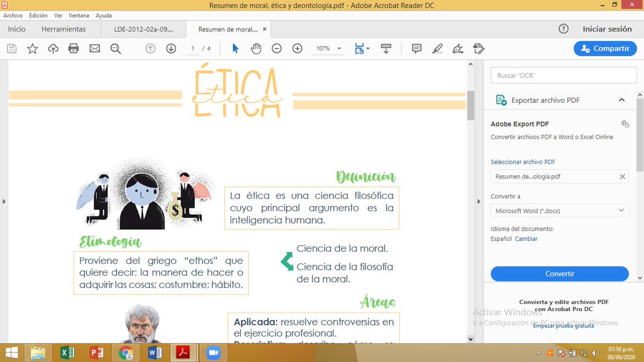The height and width of the screenshot is (362, 644).
Task: Click the Compartir button
Action: click(605, 48)
